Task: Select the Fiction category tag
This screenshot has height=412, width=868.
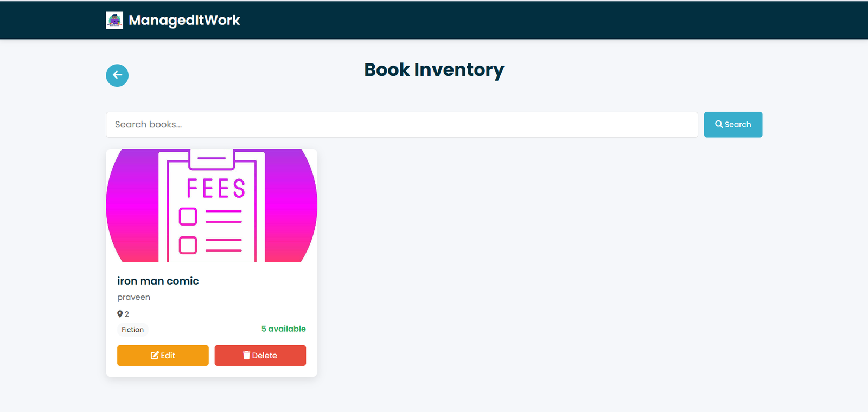Action: tap(132, 330)
